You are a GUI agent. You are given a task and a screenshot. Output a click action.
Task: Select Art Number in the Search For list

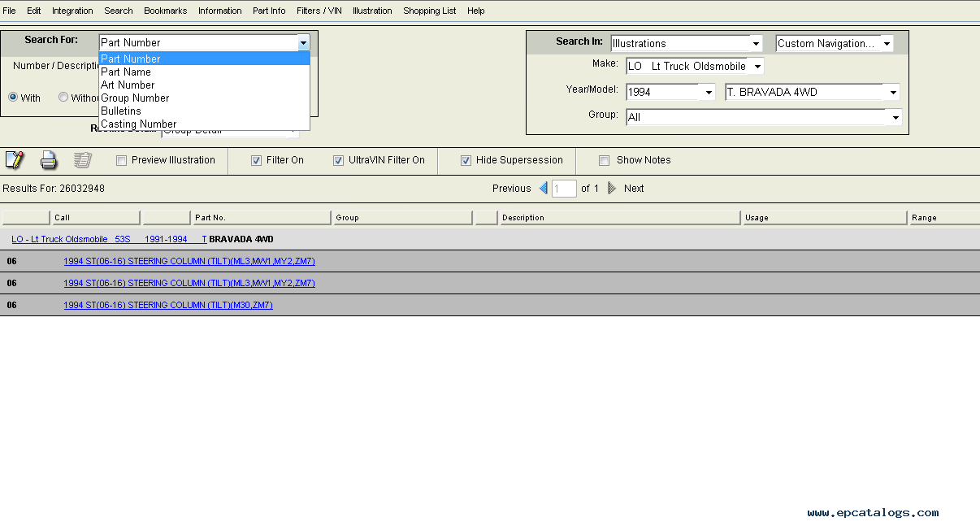(128, 85)
